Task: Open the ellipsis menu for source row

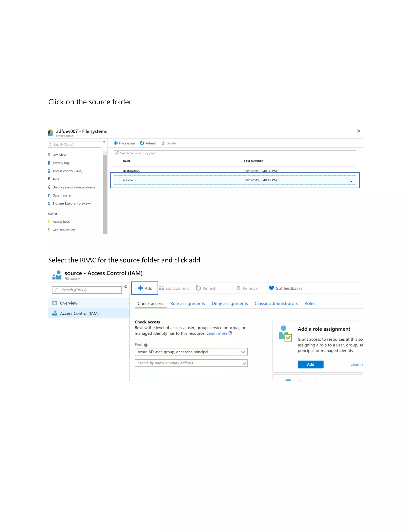Action: pyautogui.click(x=351, y=181)
